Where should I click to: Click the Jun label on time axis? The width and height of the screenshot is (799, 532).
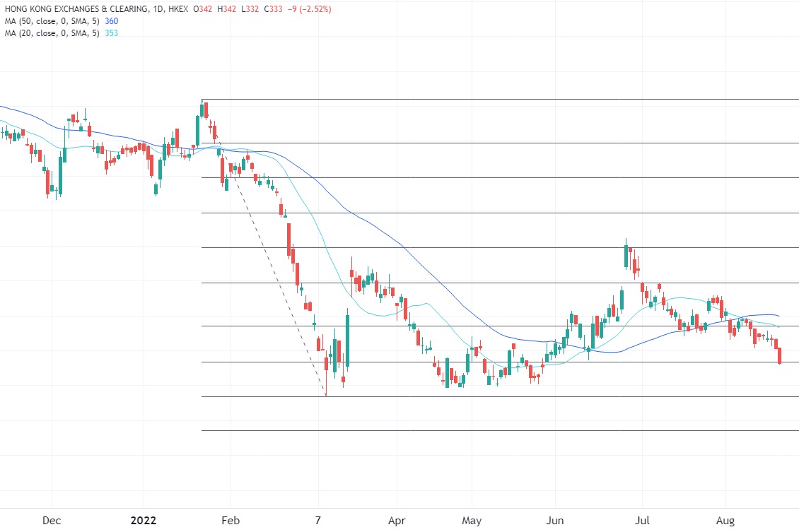pos(555,521)
